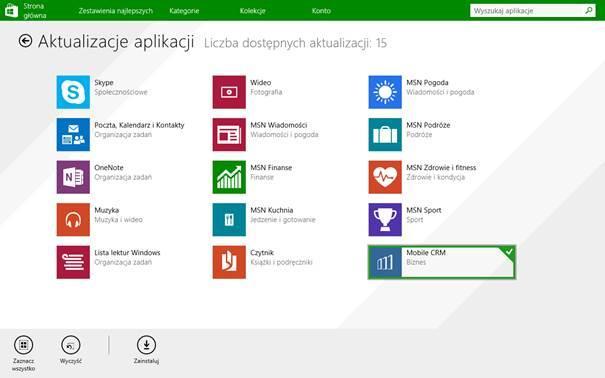The image size is (605, 378).
Task: Click Książki i podręczniki category text
Action: click(x=281, y=262)
